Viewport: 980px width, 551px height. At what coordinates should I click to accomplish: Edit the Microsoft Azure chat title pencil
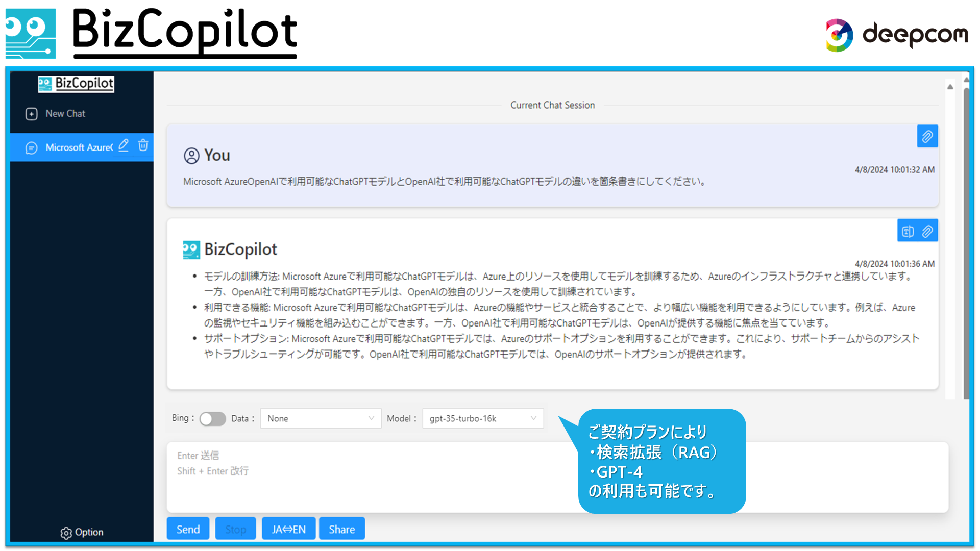tap(124, 145)
